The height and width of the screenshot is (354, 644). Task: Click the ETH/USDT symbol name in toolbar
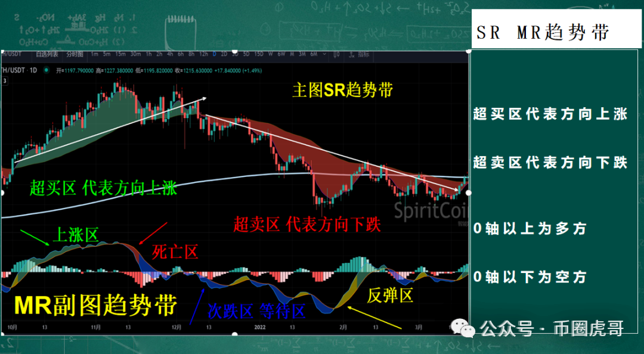click(x=11, y=54)
